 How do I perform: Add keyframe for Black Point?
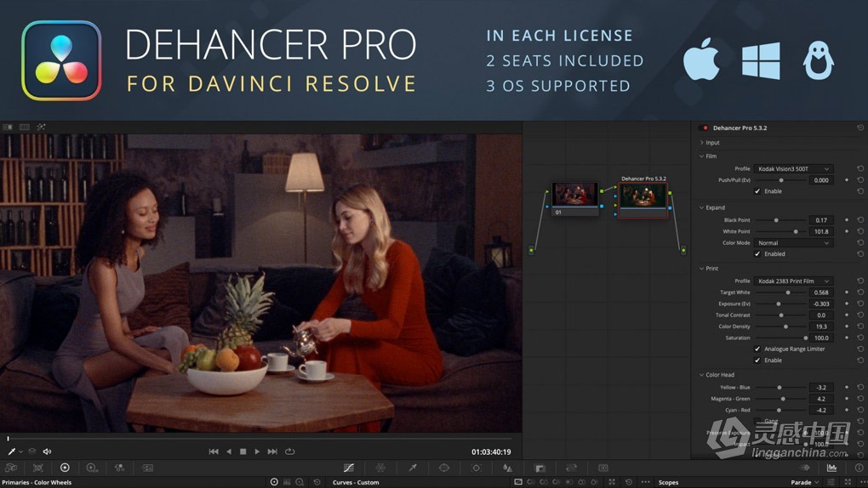(x=847, y=220)
